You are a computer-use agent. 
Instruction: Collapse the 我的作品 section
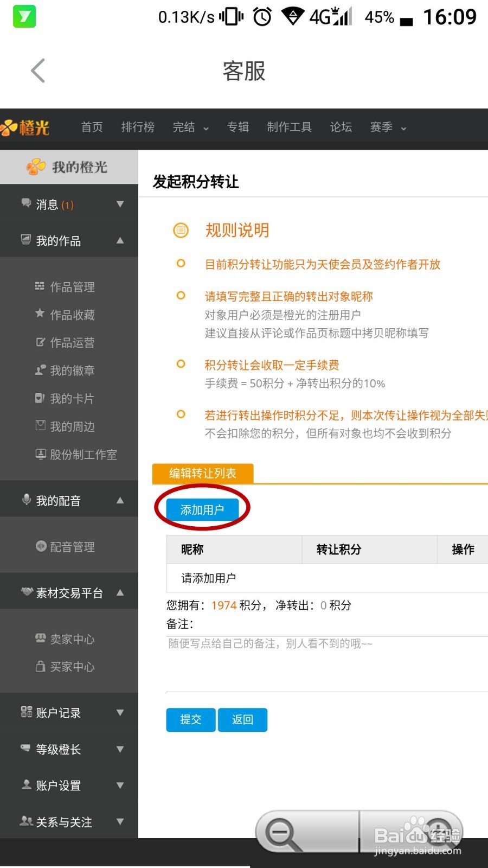(x=120, y=240)
